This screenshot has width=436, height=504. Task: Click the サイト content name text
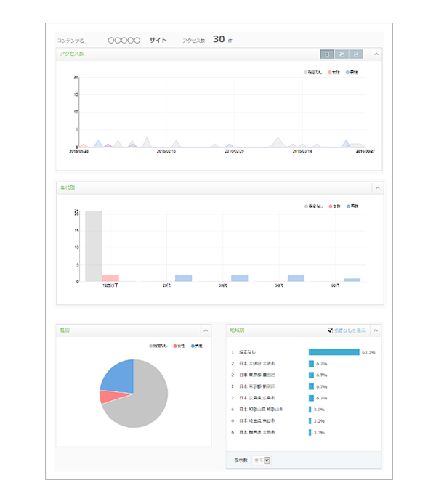[158, 40]
